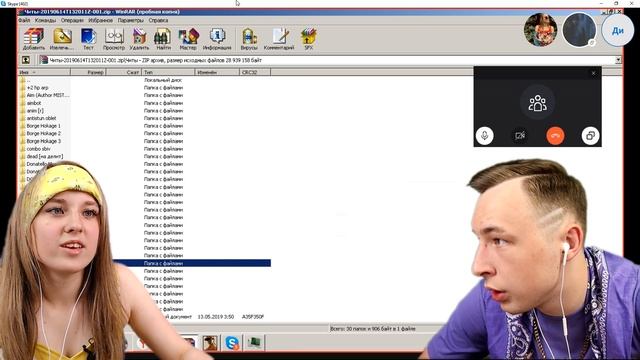Click the Skype icon in the shared taskbar
This screenshot has width=640, height=360.
[232, 342]
